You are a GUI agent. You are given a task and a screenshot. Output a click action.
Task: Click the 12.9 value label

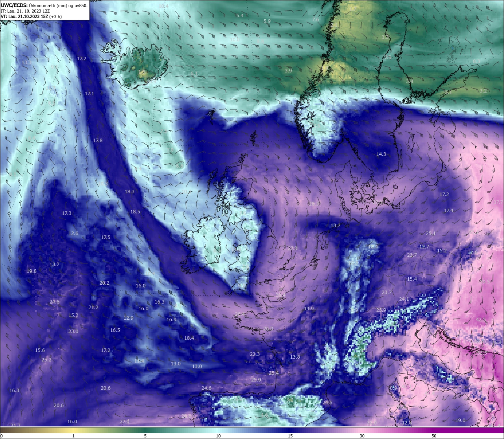point(128,318)
